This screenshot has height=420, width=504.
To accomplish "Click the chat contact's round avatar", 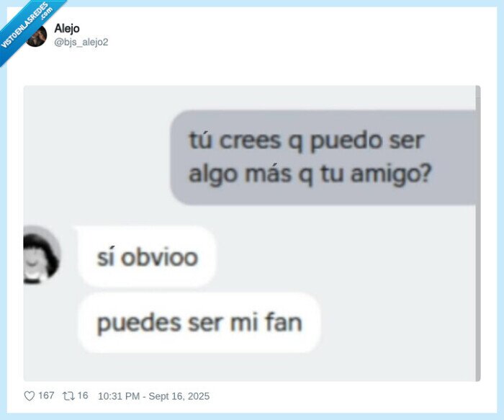I will (41, 254).
